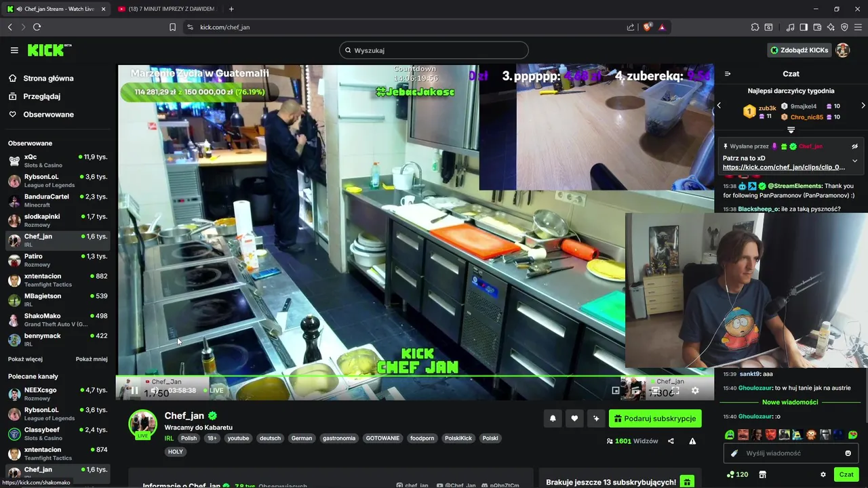Collapse the weekly top gifters section
868x488 pixels.
point(791,129)
